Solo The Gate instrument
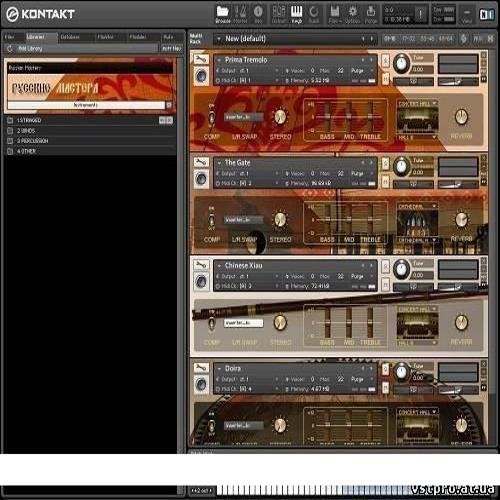This screenshot has width=500, height=500. pos(385,164)
